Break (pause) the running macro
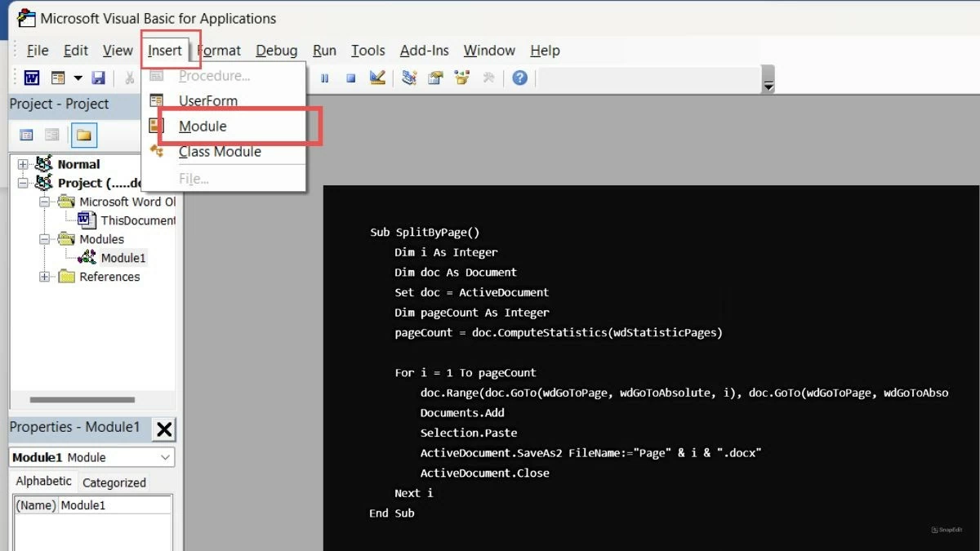The image size is (980, 551). point(325,78)
